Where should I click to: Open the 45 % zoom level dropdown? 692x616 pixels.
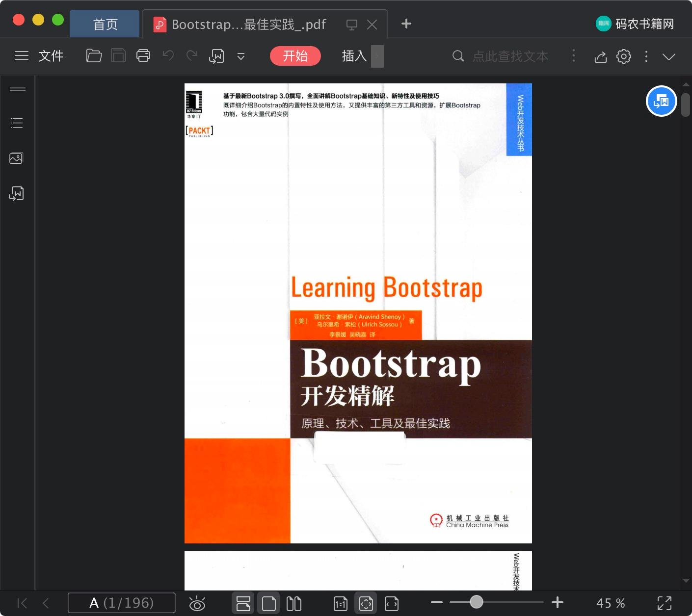point(611,603)
